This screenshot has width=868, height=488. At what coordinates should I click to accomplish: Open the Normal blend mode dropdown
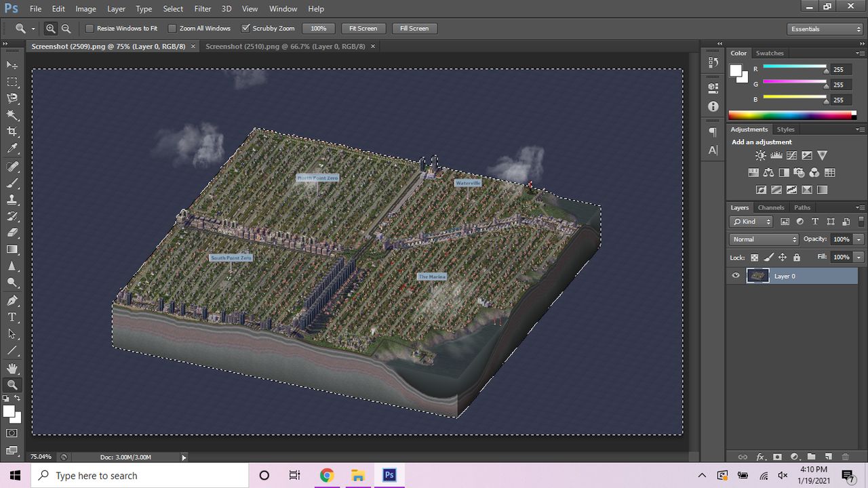point(764,239)
